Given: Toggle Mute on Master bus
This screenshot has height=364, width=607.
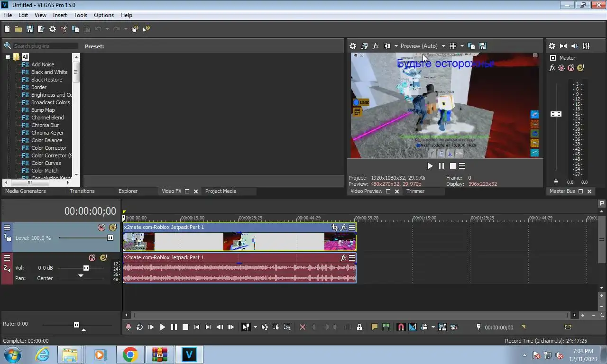Looking at the screenshot, I should [571, 68].
